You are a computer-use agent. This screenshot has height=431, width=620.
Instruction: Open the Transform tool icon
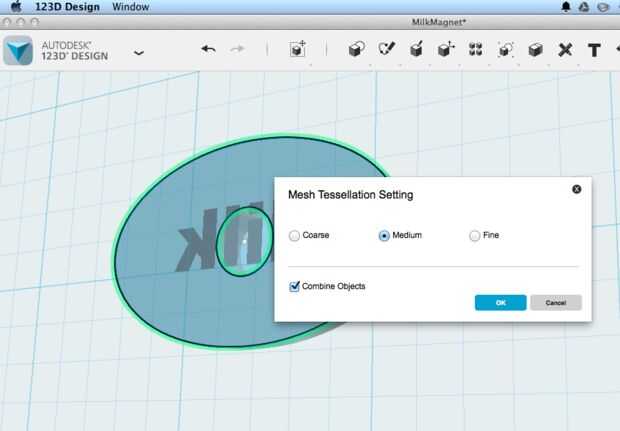click(298, 49)
